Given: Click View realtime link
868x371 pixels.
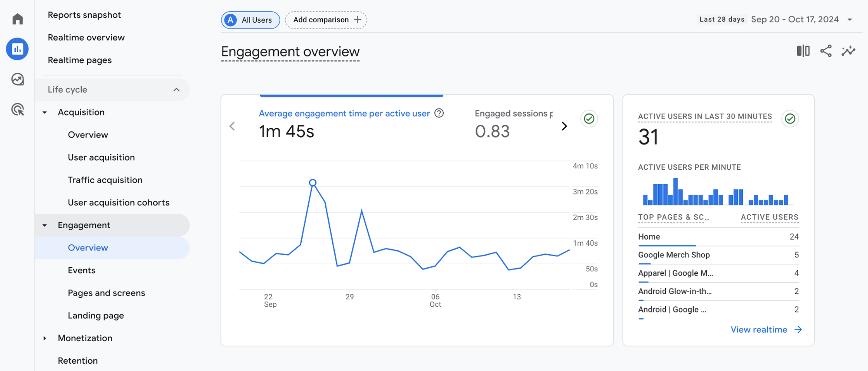Looking at the screenshot, I should pyautogui.click(x=766, y=330).
